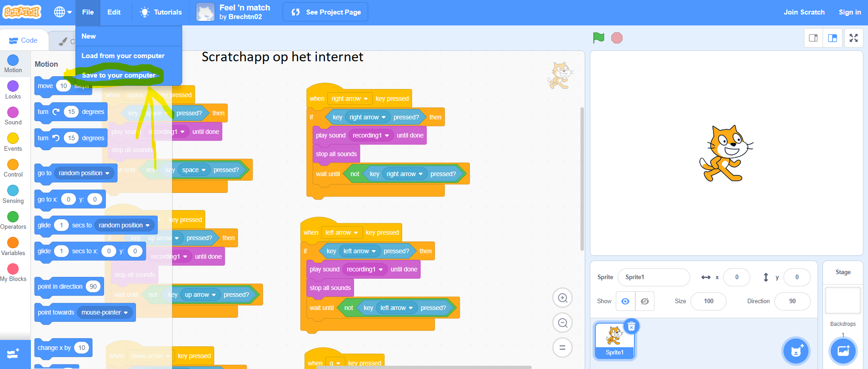Viewport: 868px width, 369px height.
Task: Zoom out on the workspace
Action: click(563, 323)
